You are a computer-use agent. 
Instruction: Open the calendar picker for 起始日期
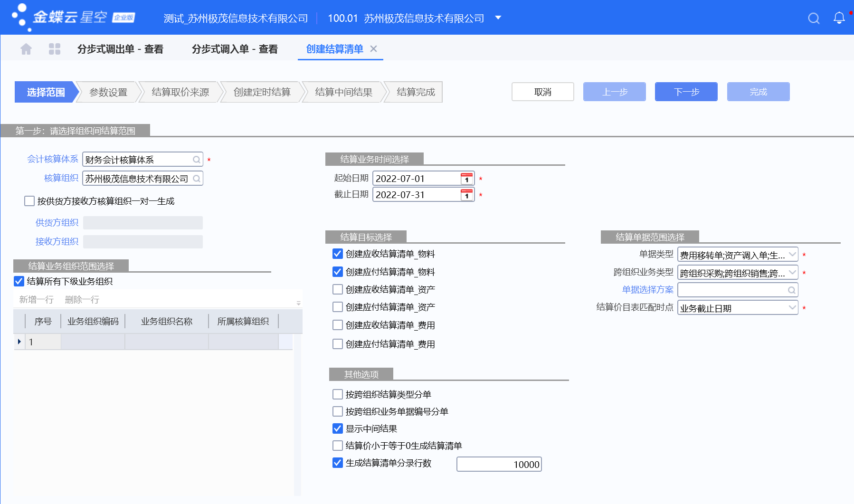[x=467, y=179]
